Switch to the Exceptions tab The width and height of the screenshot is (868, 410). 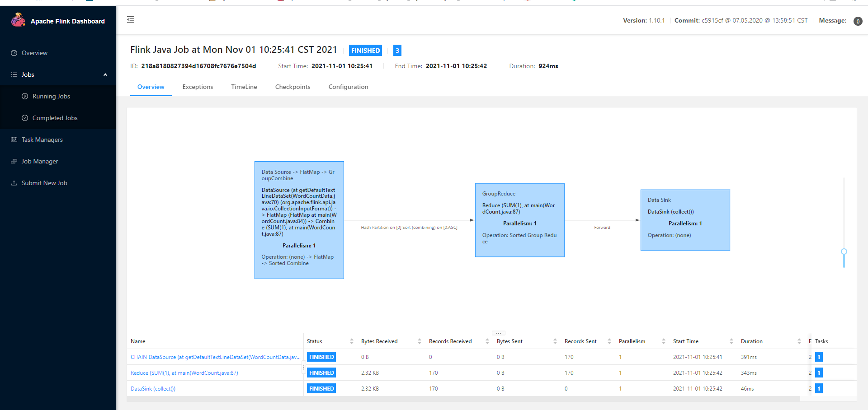[x=198, y=87]
